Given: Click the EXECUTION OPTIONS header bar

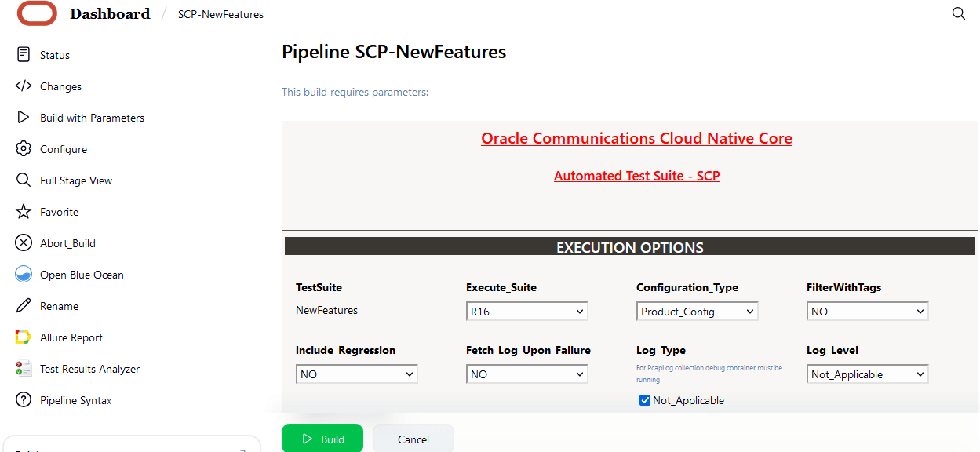Looking at the screenshot, I should (x=630, y=247).
